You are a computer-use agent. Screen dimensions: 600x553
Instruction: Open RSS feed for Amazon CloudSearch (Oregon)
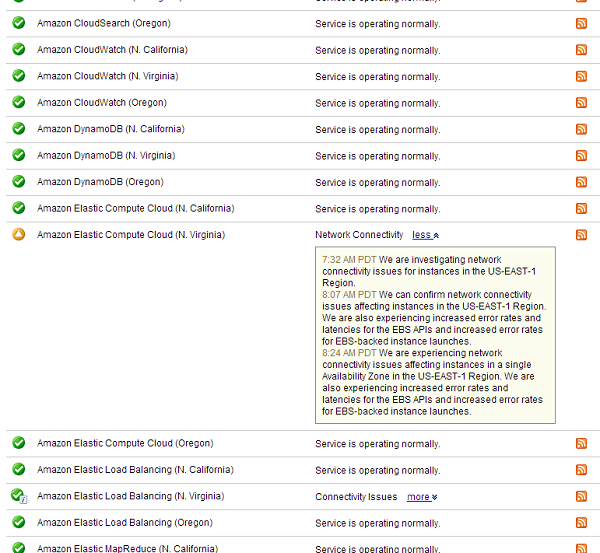click(x=581, y=23)
